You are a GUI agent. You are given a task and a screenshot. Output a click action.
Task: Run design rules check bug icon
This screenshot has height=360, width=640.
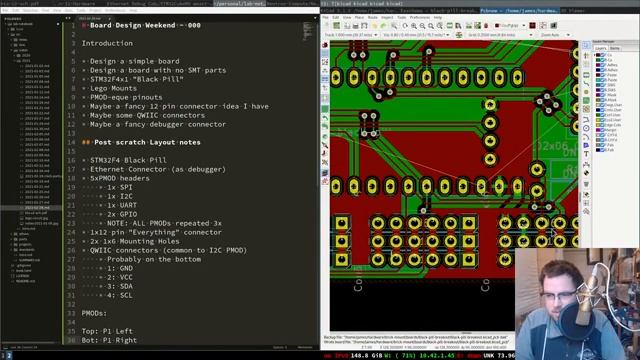[486, 25]
